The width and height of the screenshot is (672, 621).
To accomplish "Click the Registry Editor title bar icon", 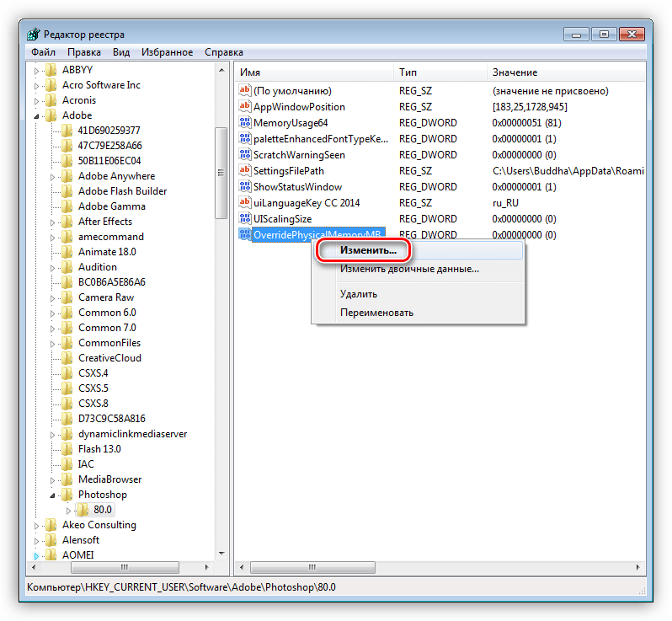I will (x=33, y=35).
